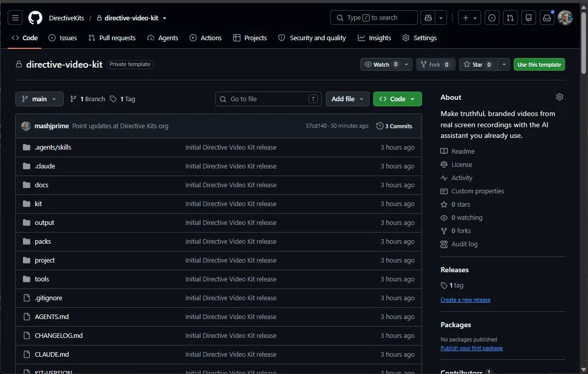Open the 1 Tag link
588x374 pixels.
(x=123, y=99)
